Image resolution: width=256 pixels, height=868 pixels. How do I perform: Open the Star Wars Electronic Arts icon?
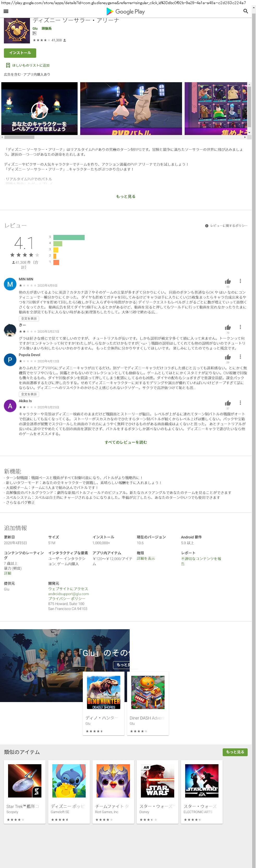tap(202, 780)
